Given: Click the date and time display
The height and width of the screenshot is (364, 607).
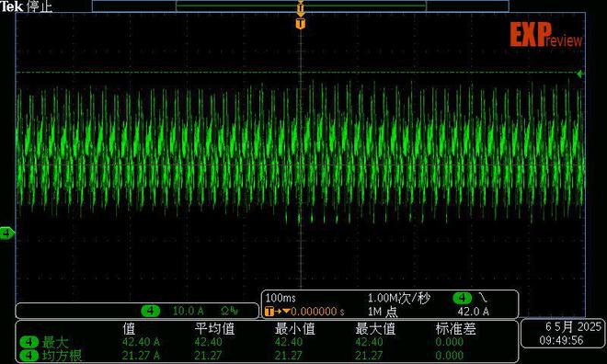Looking at the screenshot, I should tap(564, 334).
